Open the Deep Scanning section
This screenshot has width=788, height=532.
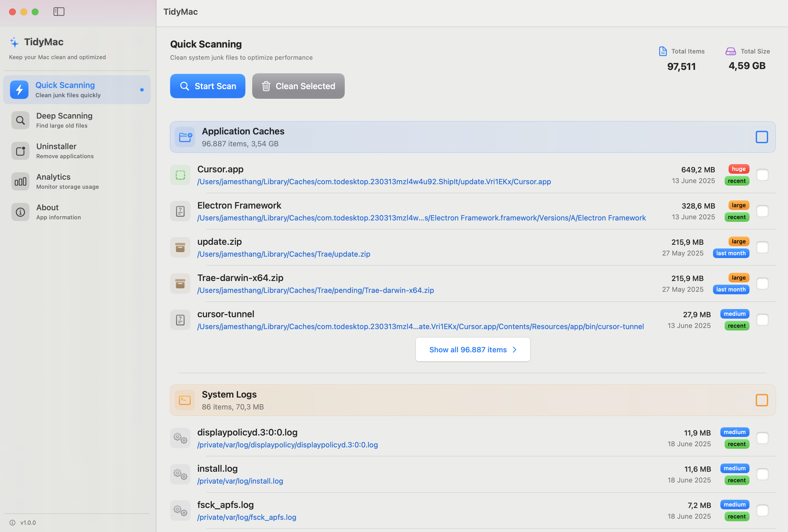tap(64, 120)
